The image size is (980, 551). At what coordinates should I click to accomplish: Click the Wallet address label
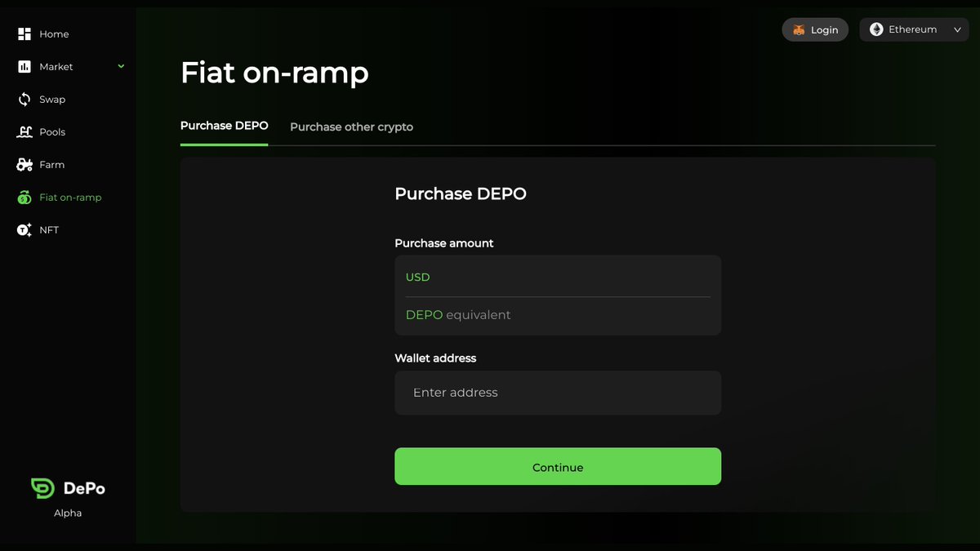pyautogui.click(x=435, y=358)
